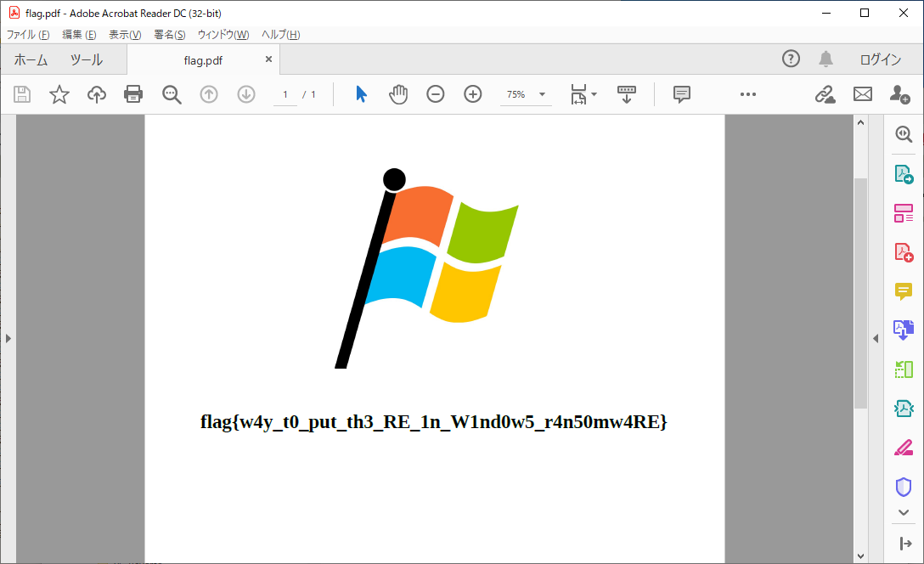Click the current page number field

285,94
